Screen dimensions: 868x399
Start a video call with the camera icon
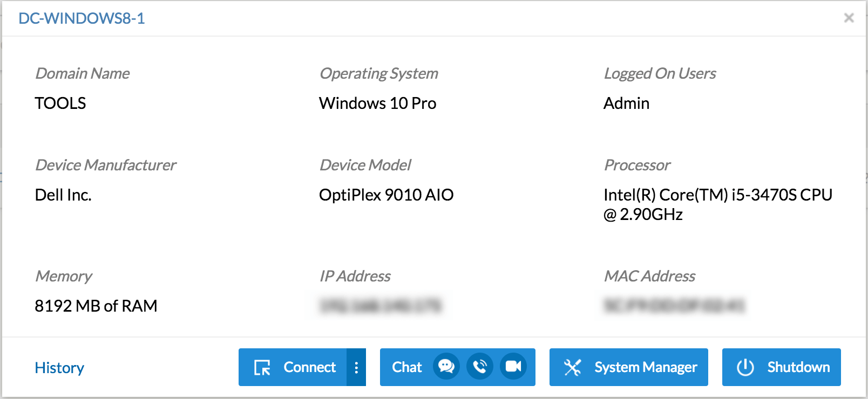pos(513,367)
